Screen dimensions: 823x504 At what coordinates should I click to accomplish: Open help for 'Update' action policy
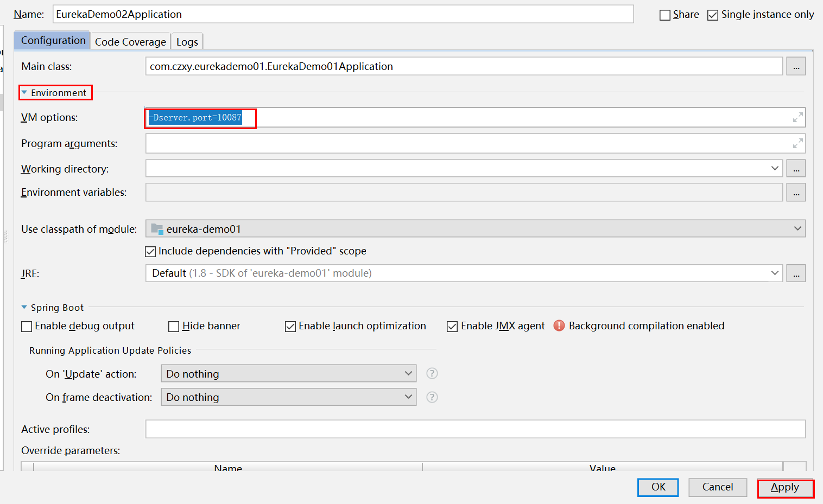(x=432, y=373)
